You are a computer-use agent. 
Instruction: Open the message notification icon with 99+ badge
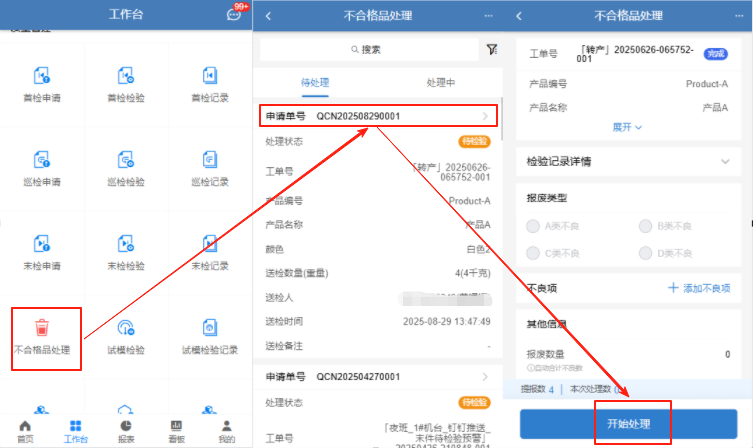tap(235, 16)
